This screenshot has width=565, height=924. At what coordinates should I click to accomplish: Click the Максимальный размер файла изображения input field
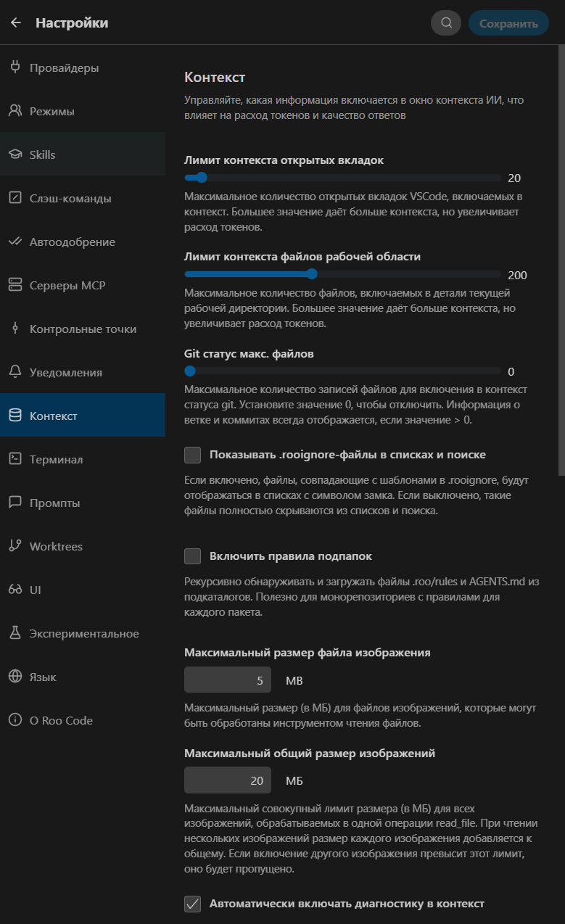pyautogui.click(x=228, y=680)
